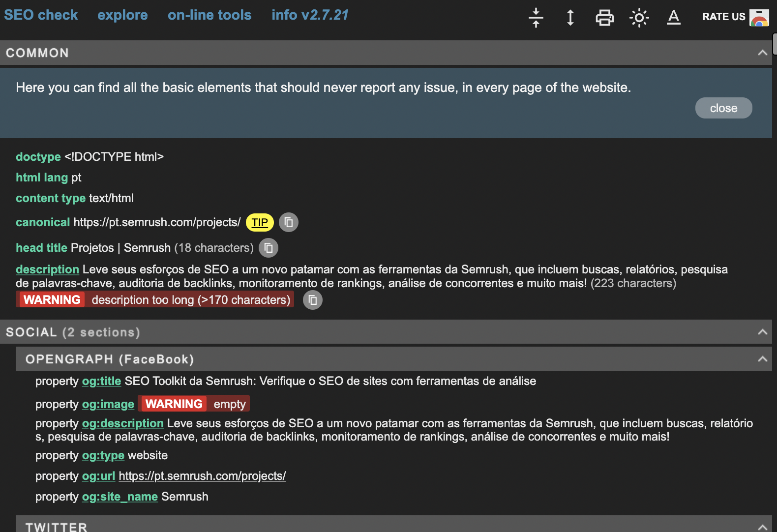Collapse the TWITTER subsection

[x=762, y=527]
